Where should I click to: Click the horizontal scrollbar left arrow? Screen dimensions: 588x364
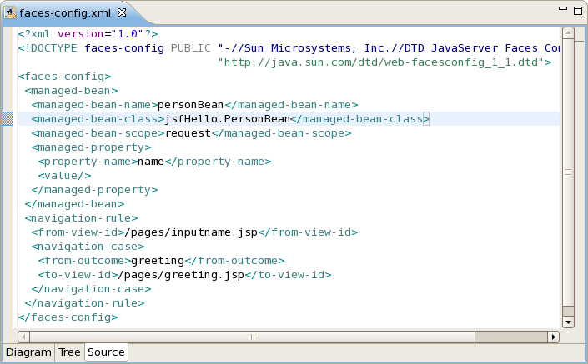click(x=23, y=337)
